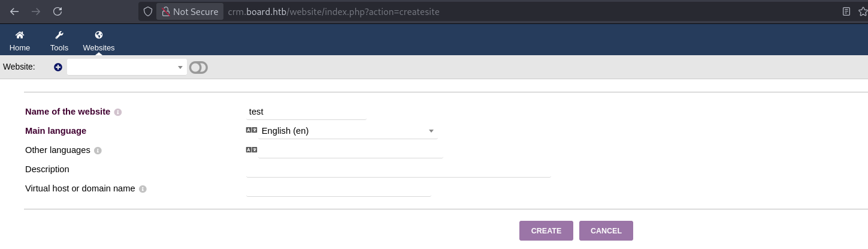
Task: Click the info icon next to Other languages
Action: point(98,151)
